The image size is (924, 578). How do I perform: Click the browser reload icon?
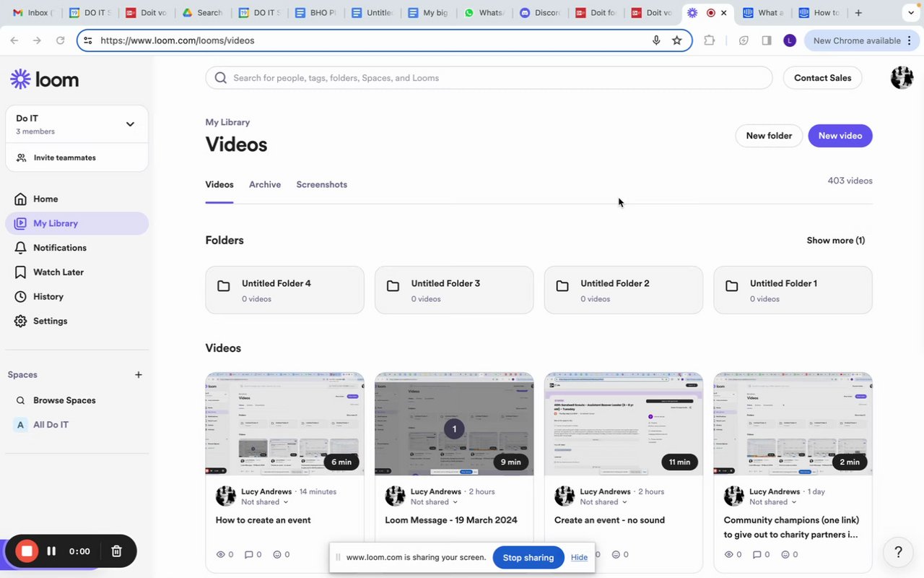[60, 40]
